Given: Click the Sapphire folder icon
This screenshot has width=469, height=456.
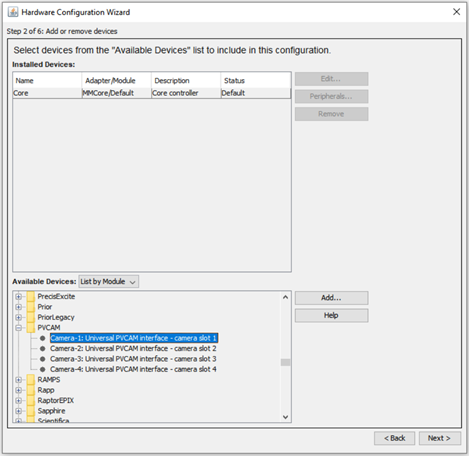Looking at the screenshot, I should (31, 411).
